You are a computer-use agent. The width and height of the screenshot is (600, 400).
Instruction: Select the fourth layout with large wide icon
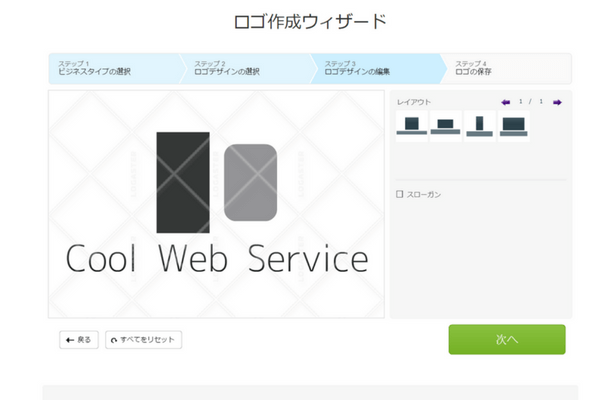pos(514,126)
